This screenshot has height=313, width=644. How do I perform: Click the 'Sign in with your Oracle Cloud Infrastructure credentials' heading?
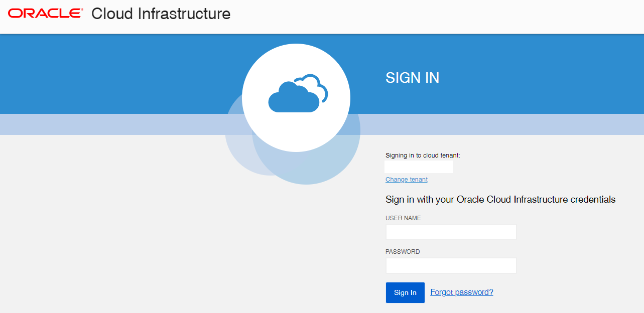500,199
